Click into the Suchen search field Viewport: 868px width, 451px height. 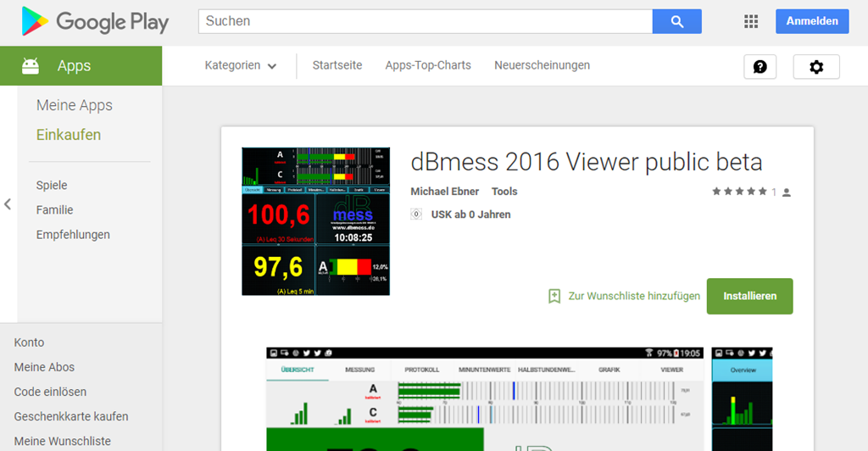click(425, 21)
